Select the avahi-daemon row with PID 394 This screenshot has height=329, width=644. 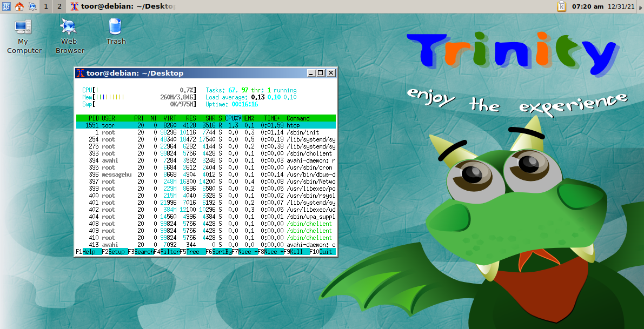206,160
